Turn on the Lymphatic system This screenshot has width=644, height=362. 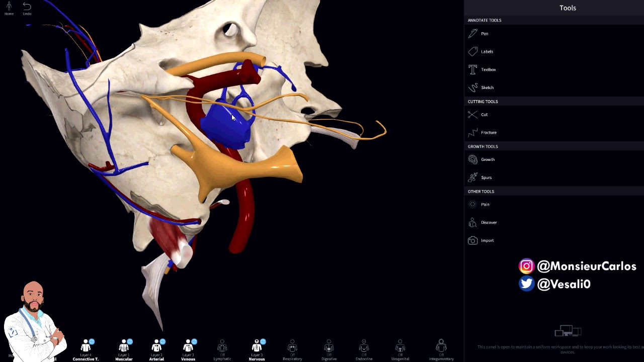coord(222,350)
